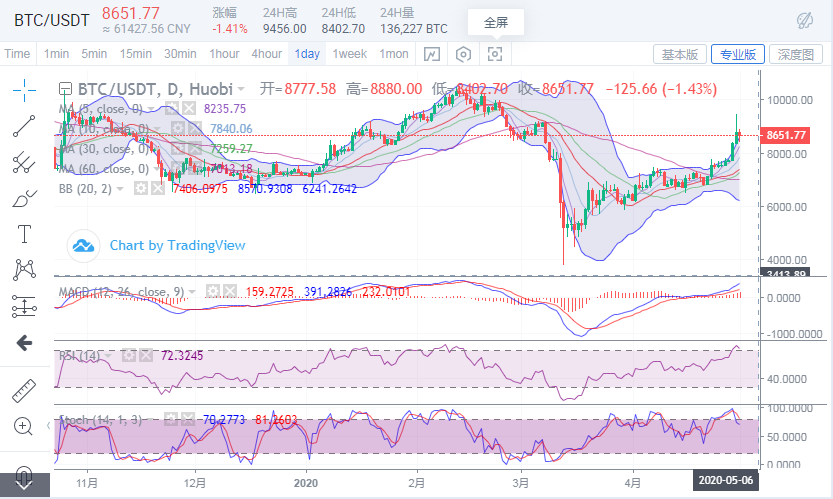833x499 pixels.
Task: Click the fullscreen icon below 全屏 tooltip
Action: [x=495, y=54]
